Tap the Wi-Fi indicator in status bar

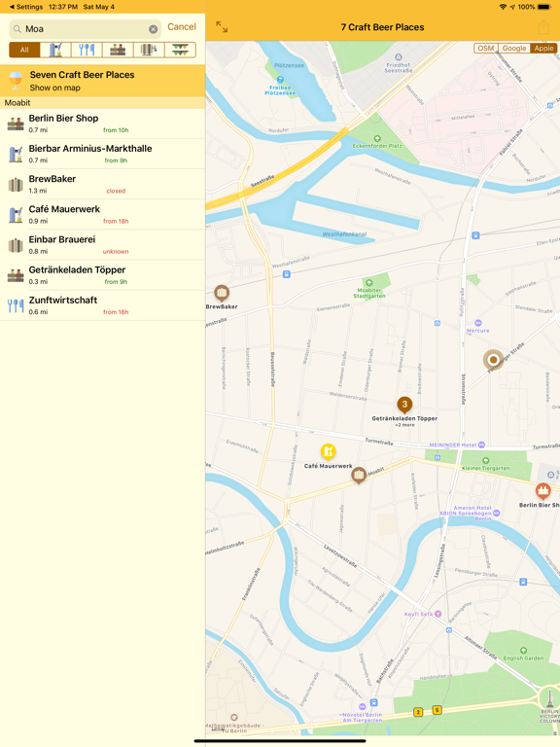(x=503, y=7)
